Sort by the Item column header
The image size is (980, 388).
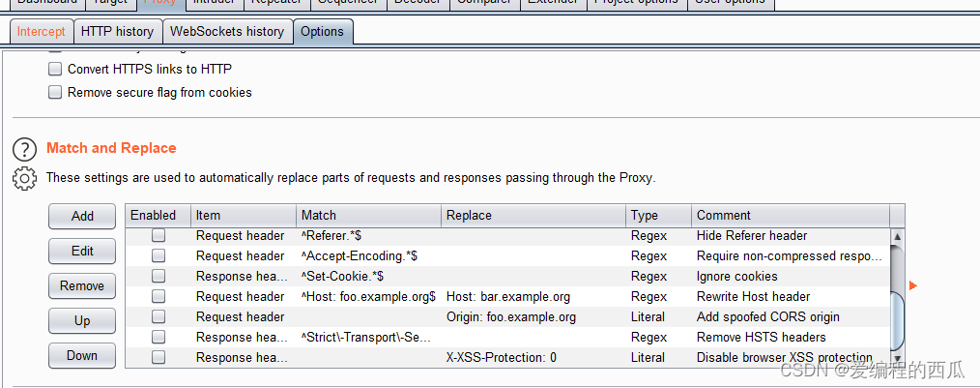[x=244, y=215]
